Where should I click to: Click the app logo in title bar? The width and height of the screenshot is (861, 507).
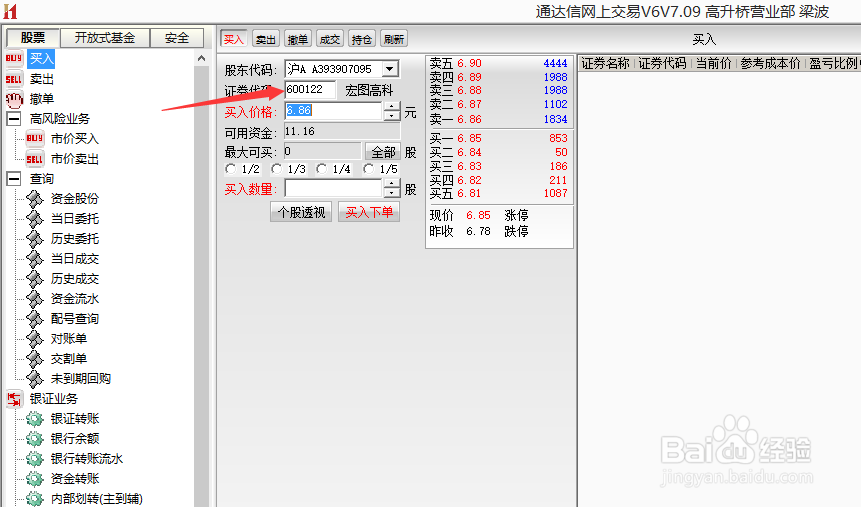click(x=10, y=11)
